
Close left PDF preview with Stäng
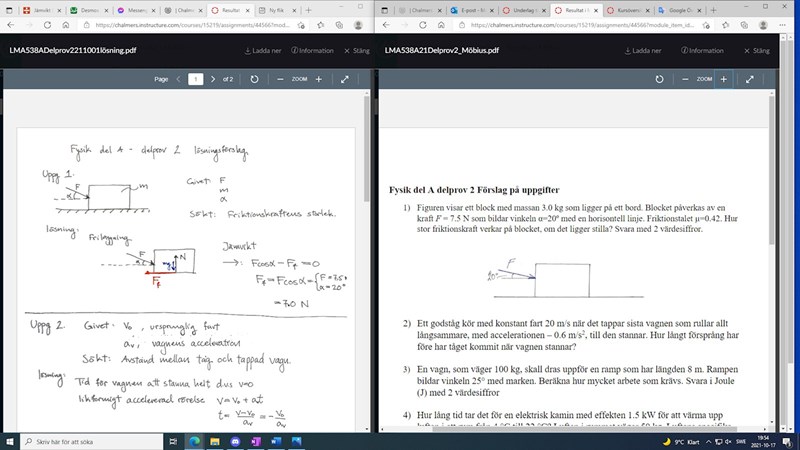355,50
